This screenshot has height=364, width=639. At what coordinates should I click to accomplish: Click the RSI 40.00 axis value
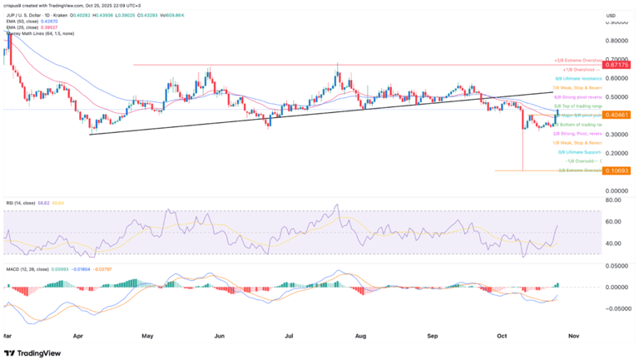(614, 243)
